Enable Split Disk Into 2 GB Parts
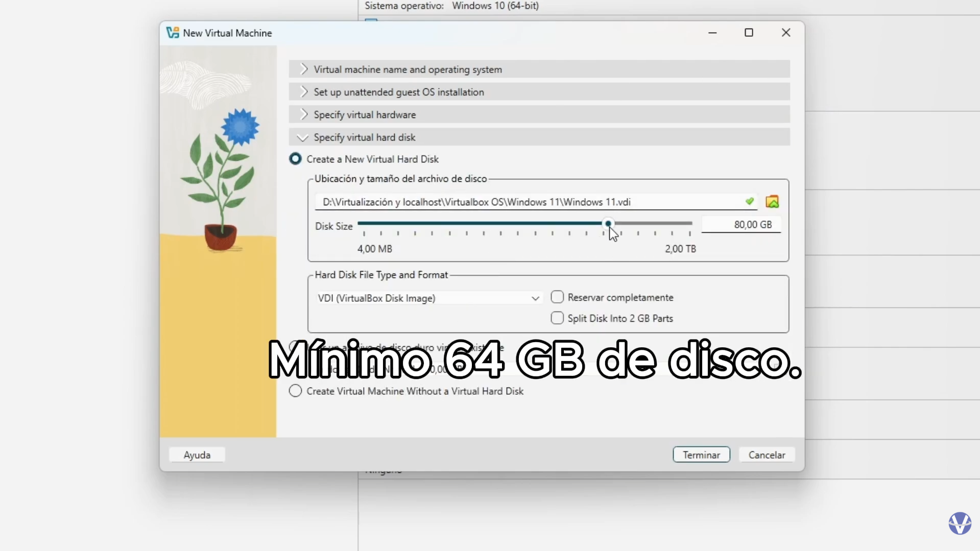The height and width of the screenshot is (551, 980). tap(557, 318)
